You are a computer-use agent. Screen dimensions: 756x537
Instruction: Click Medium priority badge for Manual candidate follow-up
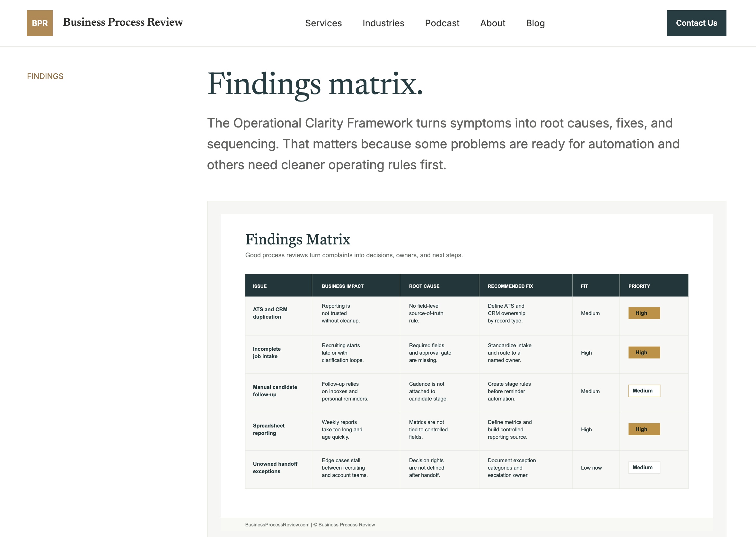coord(644,391)
